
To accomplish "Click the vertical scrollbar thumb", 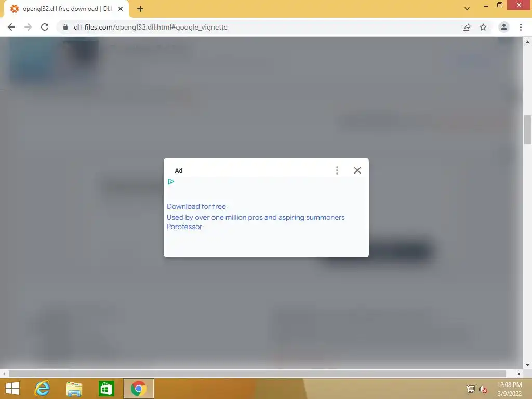I will tap(527, 130).
